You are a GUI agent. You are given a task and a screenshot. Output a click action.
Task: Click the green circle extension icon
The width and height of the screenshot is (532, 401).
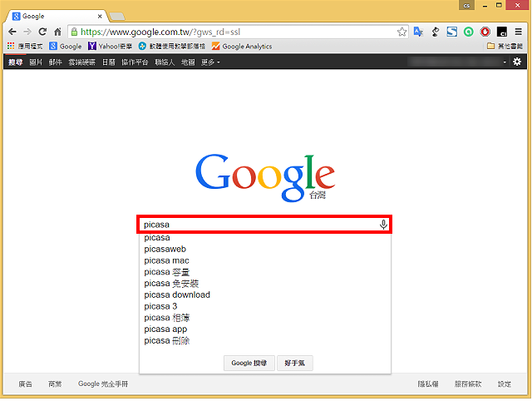pyautogui.click(x=469, y=32)
